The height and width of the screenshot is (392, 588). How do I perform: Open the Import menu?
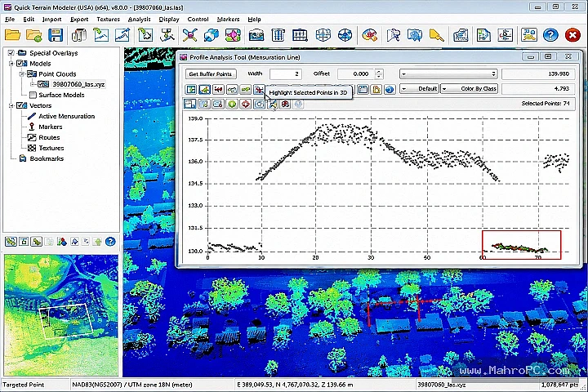point(51,19)
